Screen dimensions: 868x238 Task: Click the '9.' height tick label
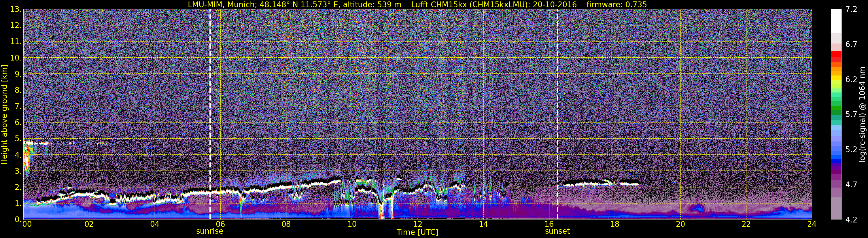click(18, 74)
